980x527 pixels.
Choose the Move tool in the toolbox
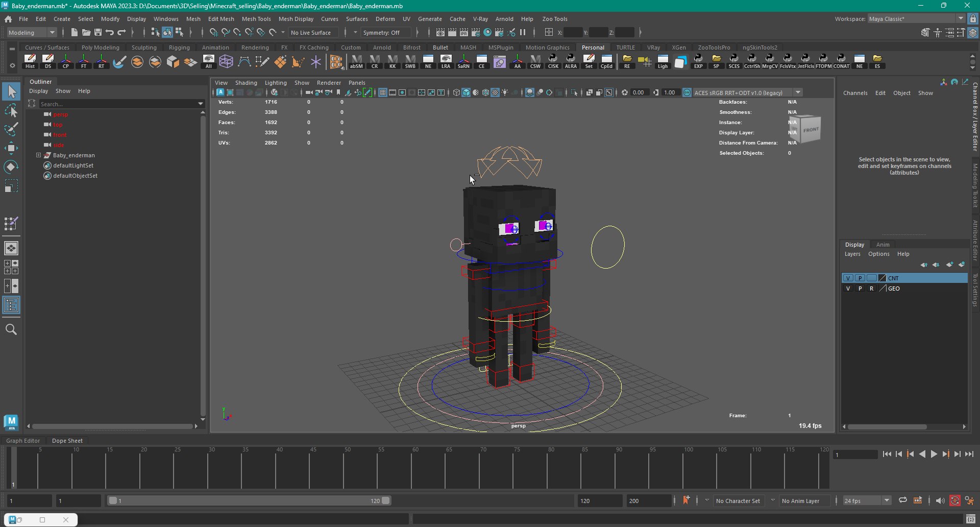click(11, 148)
